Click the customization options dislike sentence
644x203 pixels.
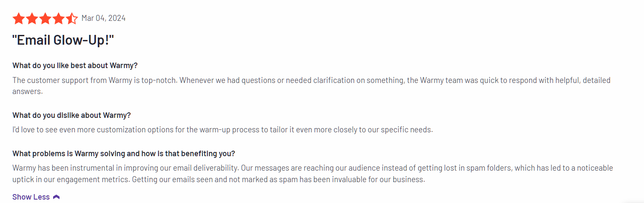tap(222, 129)
